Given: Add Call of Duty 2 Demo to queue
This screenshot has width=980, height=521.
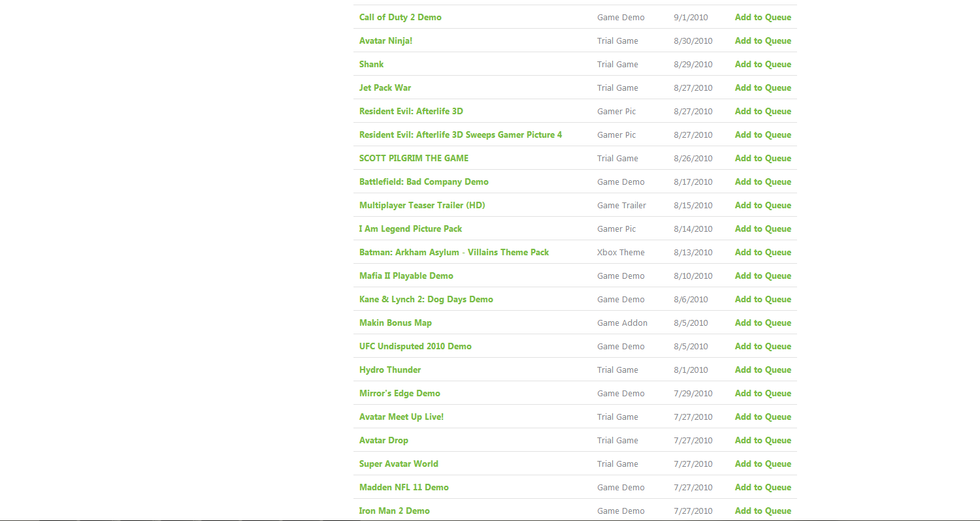Looking at the screenshot, I should pos(762,18).
